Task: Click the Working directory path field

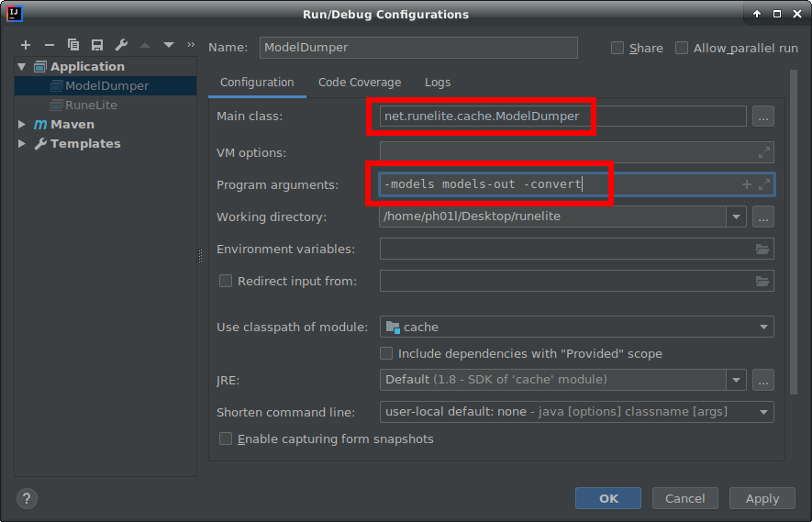Action: [x=552, y=217]
